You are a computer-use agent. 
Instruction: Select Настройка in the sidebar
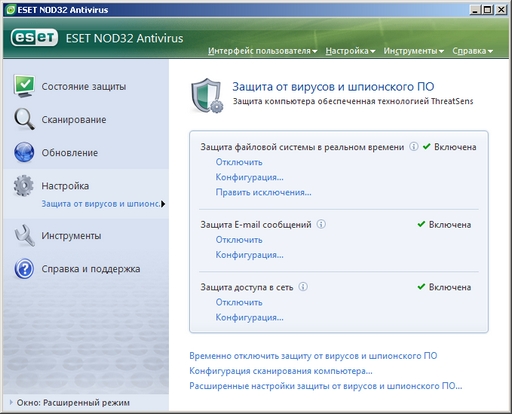pos(65,186)
